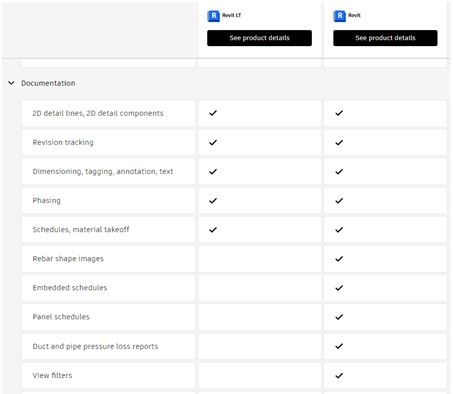
Task: Click the 'Revit' product name text
Action: coord(354,15)
